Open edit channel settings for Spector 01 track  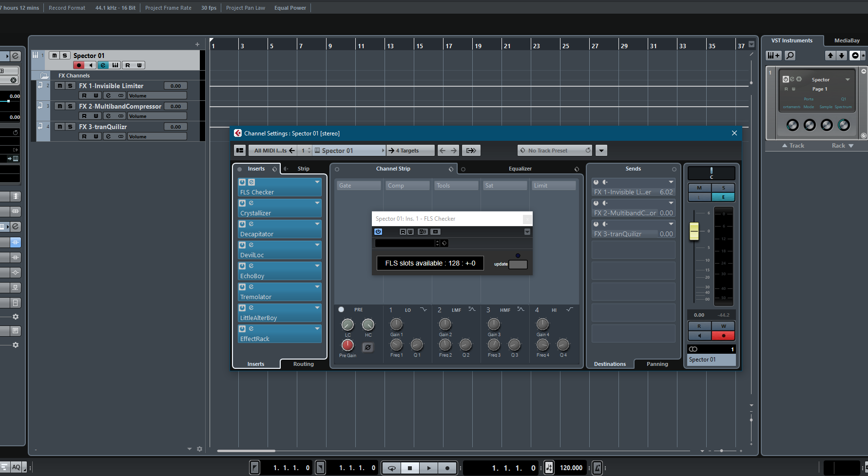[x=103, y=65]
